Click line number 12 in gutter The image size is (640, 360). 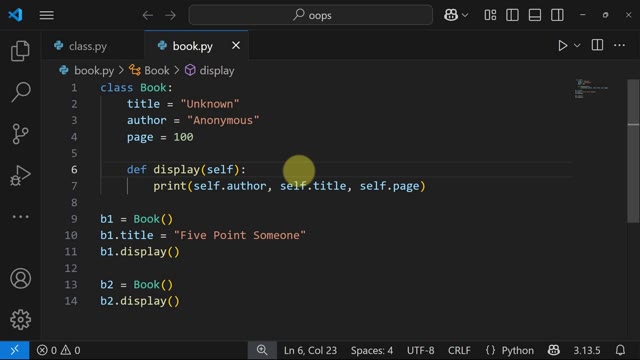coord(71,268)
